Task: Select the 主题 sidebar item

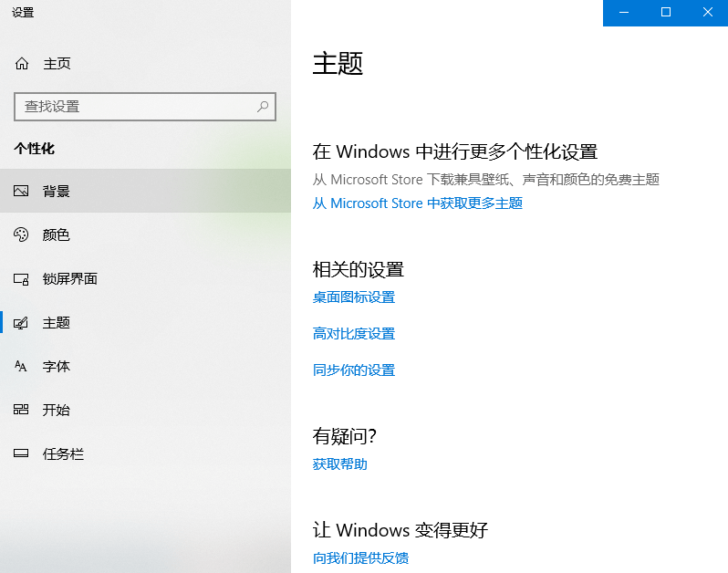Action: point(145,322)
